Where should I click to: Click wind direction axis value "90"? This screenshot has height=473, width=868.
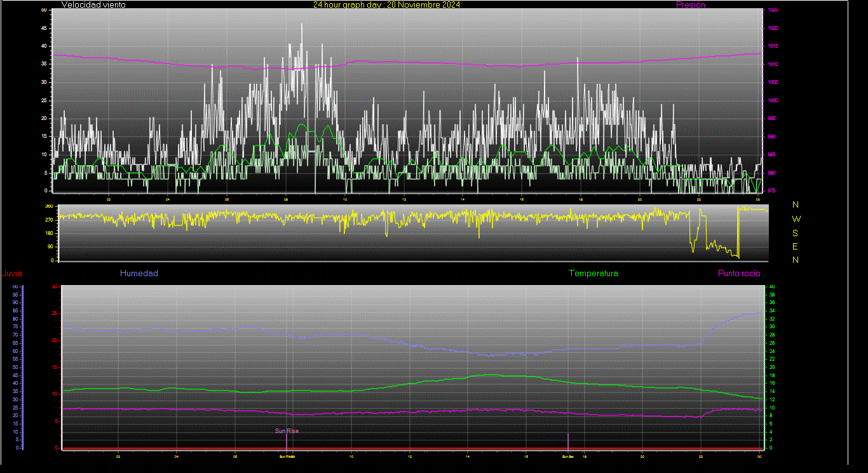coord(50,247)
